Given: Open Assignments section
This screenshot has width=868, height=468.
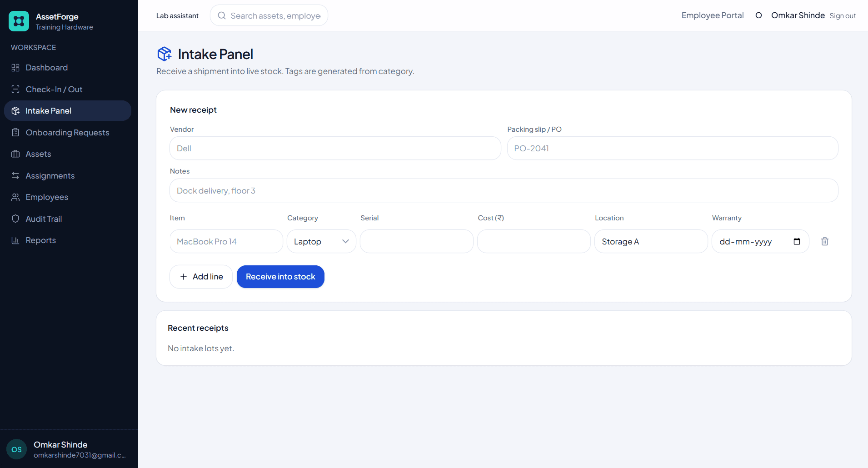Looking at the screenshot, I should point(68,175).
